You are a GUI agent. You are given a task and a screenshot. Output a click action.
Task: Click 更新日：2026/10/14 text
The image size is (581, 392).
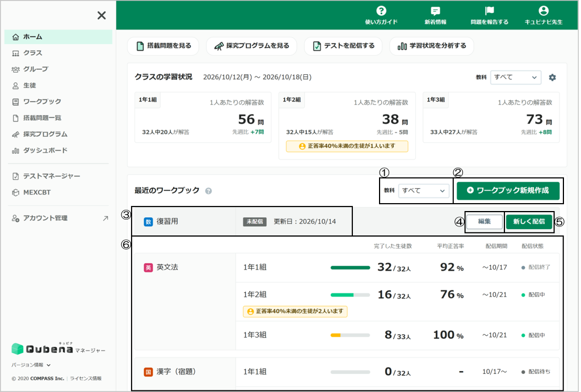pyautogui.click(x=305, y=222)
